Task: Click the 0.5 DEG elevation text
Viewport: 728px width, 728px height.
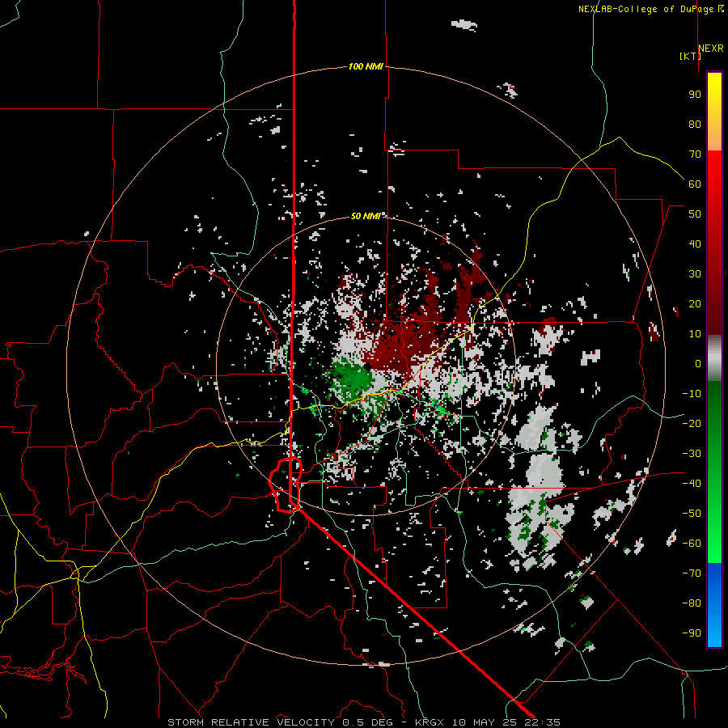Action: [368, 722]
